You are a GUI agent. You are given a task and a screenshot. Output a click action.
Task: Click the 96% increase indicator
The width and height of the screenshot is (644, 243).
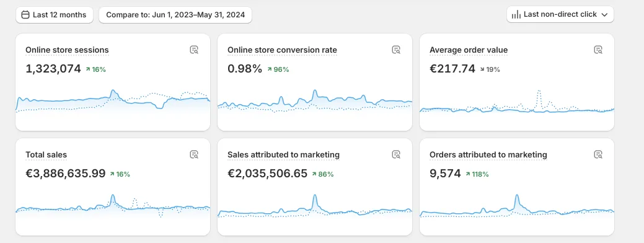tap(278, 69)
